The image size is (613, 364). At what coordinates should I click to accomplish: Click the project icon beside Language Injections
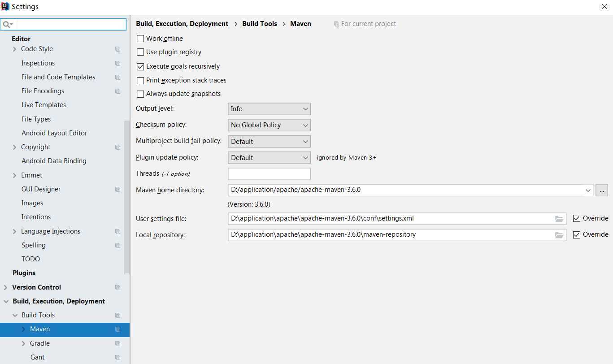117,231
